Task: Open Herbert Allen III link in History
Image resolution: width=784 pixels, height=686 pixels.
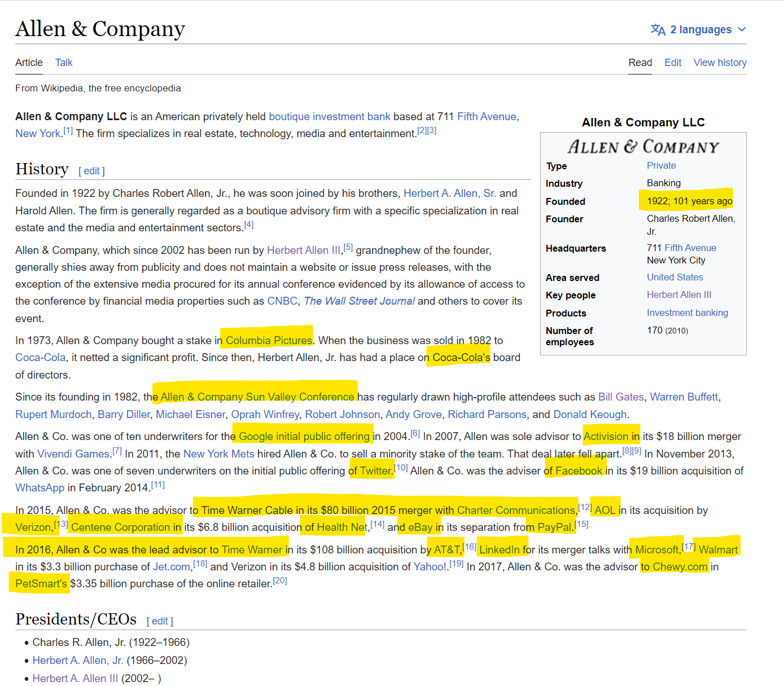Action: (x=304, y=250)
